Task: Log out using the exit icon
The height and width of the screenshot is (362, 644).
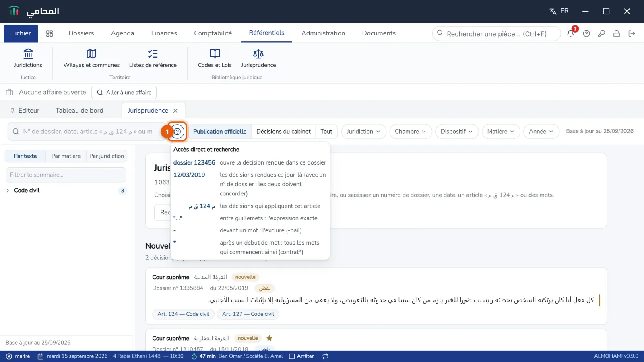Action: (x=632, y=33)
